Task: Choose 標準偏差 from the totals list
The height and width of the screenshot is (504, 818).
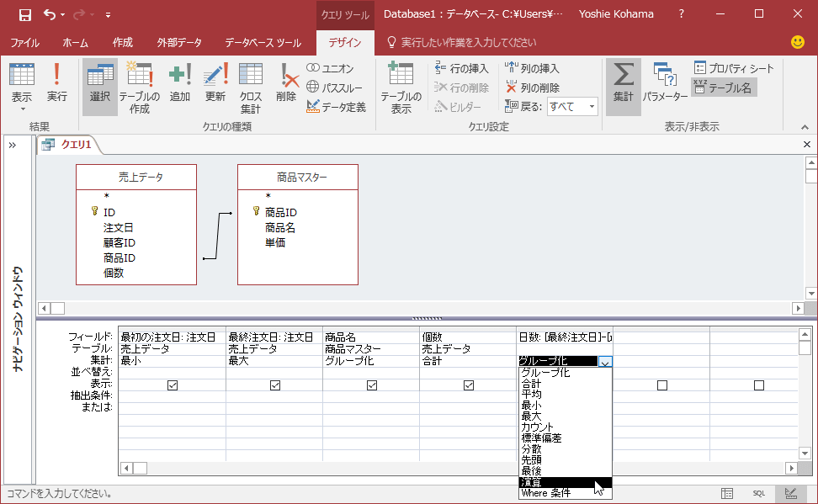Action: [x=565, y=438]
